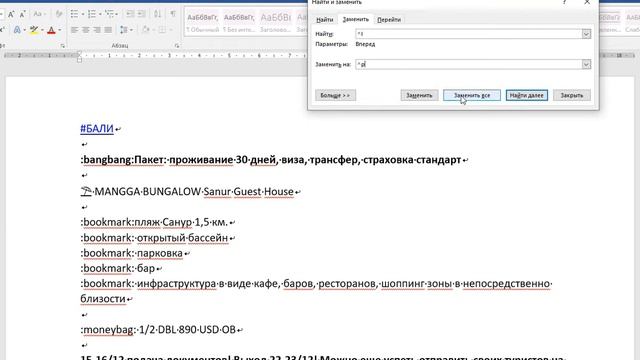Click the ':bookmark:пляж Санур 1,5 км.' line

click(154, 222)
